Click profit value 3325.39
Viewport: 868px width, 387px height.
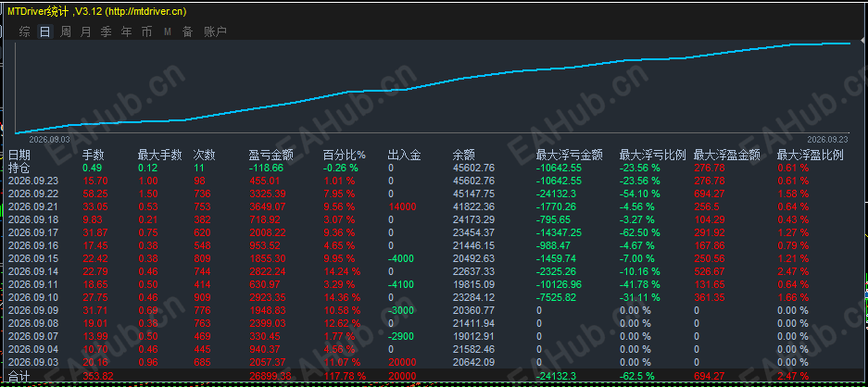(x=268, y=193)
